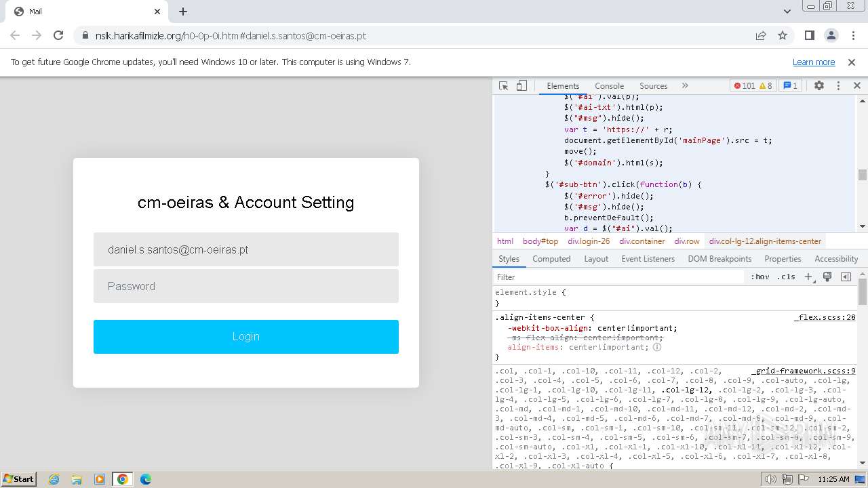Open the 1 issue message badge
This screenshot has width=868, height=488.
point(790,85)
